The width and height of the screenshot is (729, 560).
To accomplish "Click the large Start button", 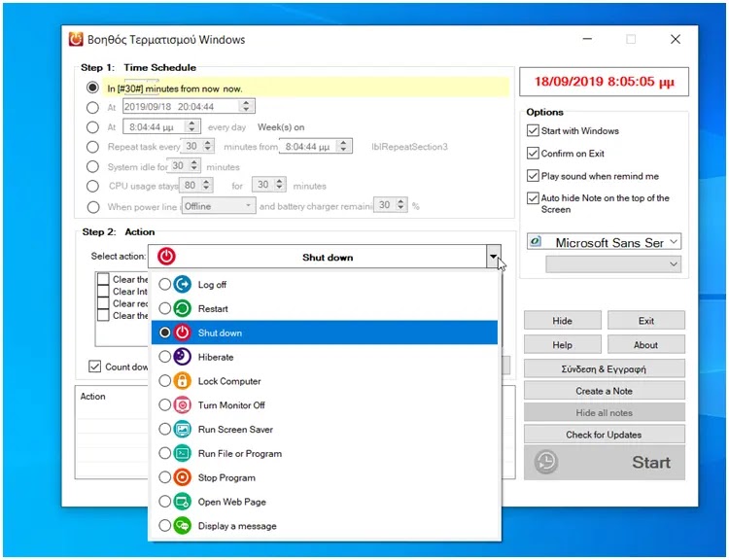I will coord(604,463).
